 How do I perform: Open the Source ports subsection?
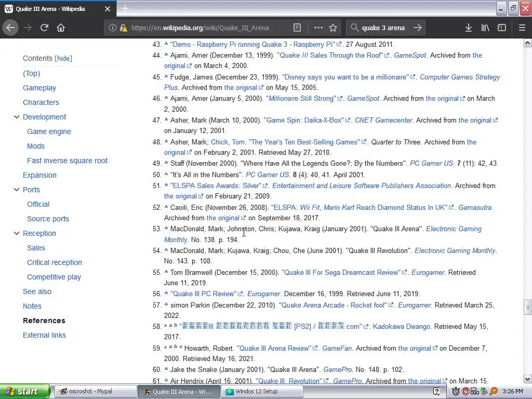pos(48,219)
